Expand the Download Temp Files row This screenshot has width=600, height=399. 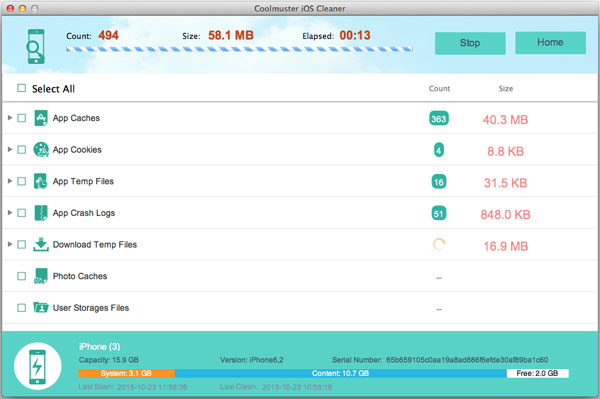[x=10, y=244]
